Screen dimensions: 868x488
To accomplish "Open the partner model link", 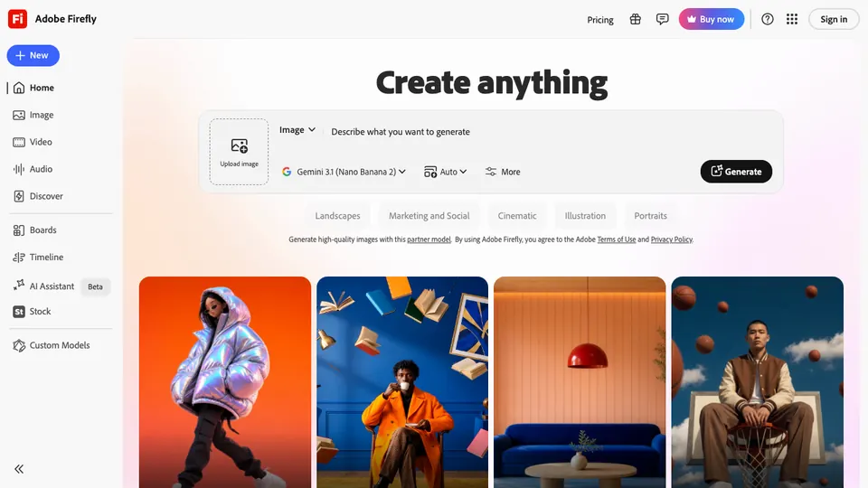I will click(429, 239).
